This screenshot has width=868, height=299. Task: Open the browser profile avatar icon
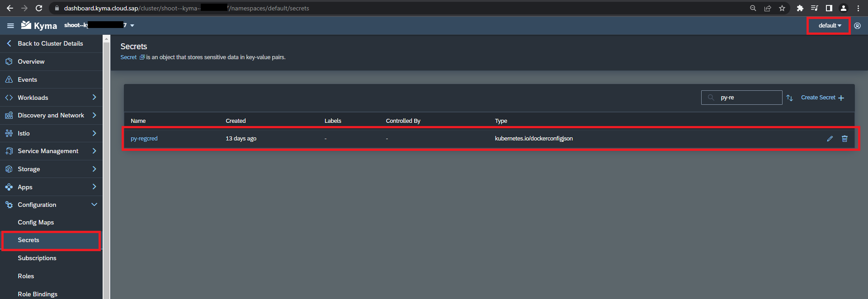(844, 8)
